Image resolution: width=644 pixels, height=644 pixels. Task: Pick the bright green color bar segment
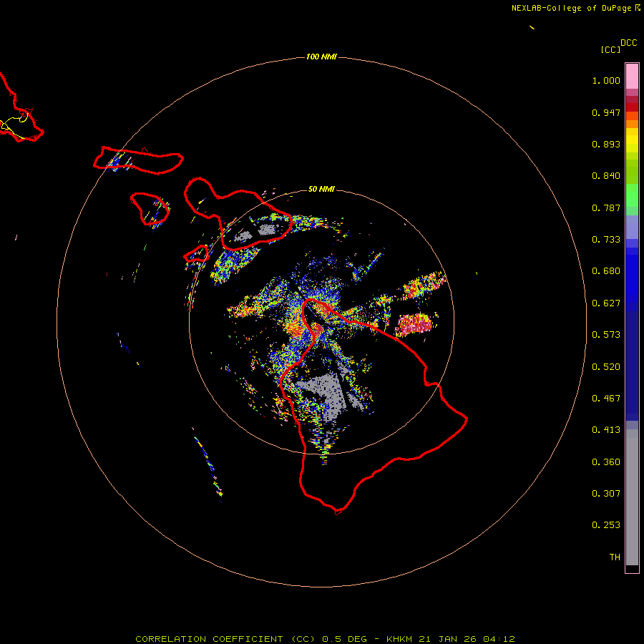(x=632, y=195)
